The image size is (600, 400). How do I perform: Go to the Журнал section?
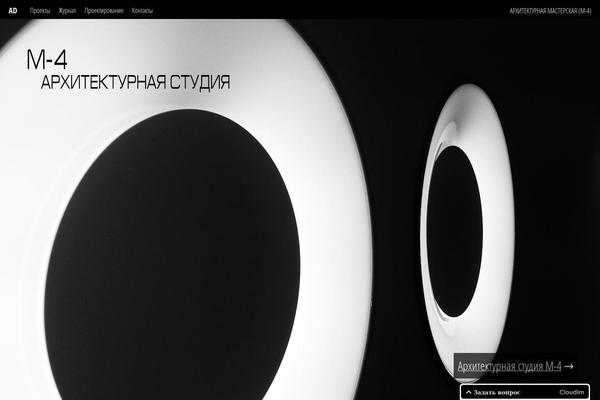click(67, 9)
